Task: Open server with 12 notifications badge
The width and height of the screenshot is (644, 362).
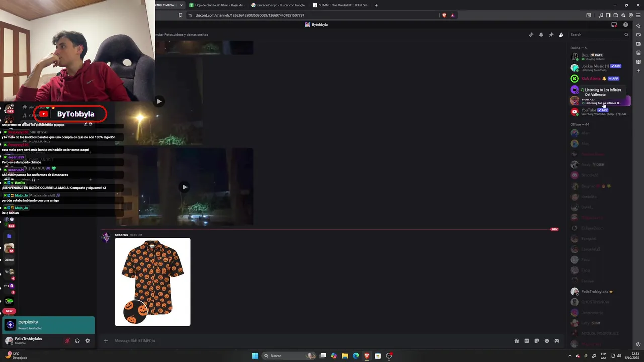Action: click(x=9, y=248)
